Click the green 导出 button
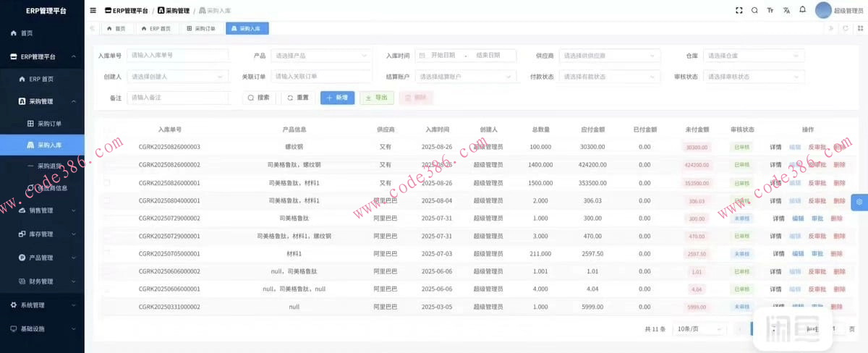 (x=377, y=97)
